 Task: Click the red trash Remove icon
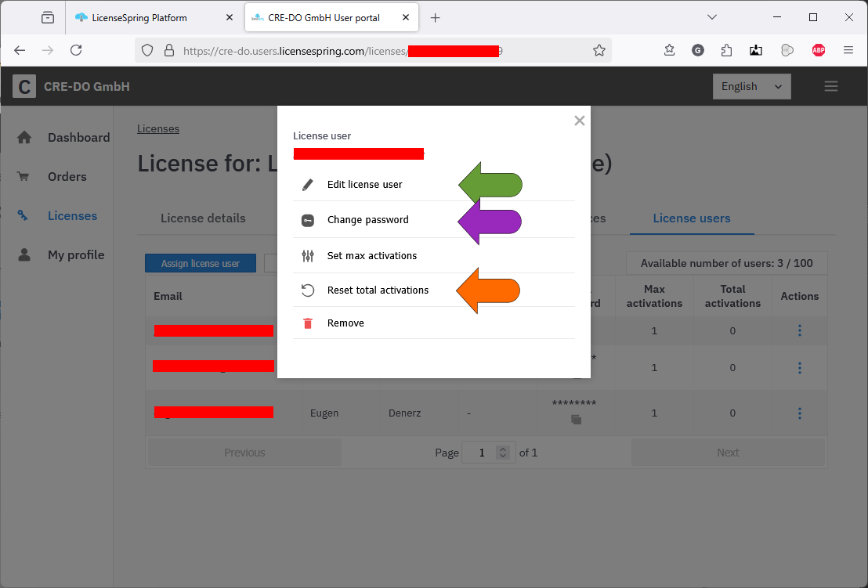308,323
